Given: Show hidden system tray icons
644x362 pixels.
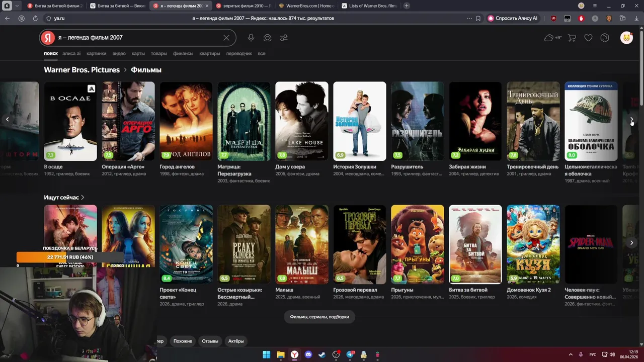Looking at the screenshot, I should [571, 354].
